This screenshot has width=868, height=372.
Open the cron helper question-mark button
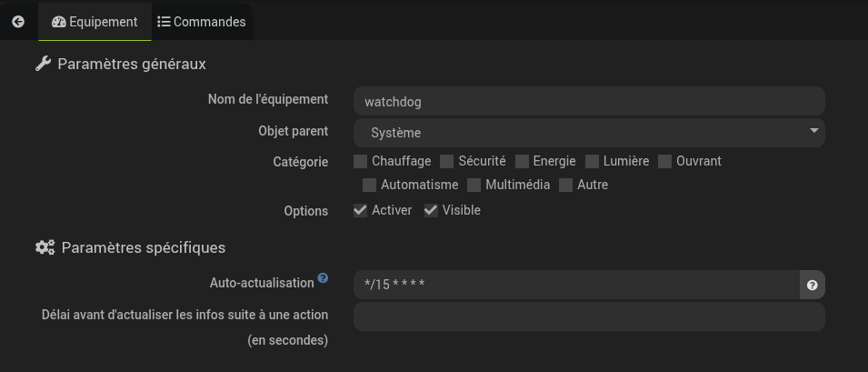812,285
